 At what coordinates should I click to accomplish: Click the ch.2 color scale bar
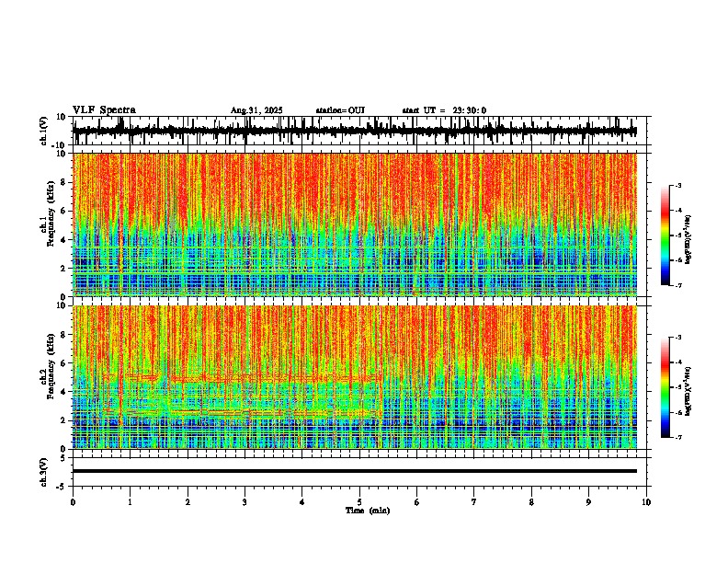(665, 387)
